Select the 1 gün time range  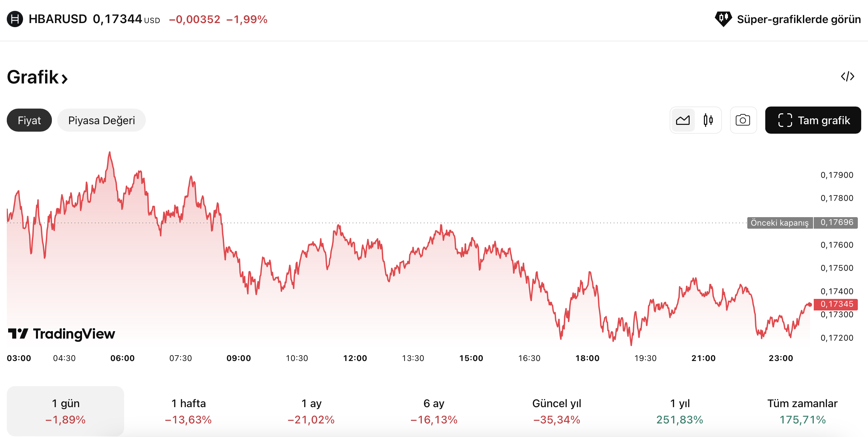(65, 411)
